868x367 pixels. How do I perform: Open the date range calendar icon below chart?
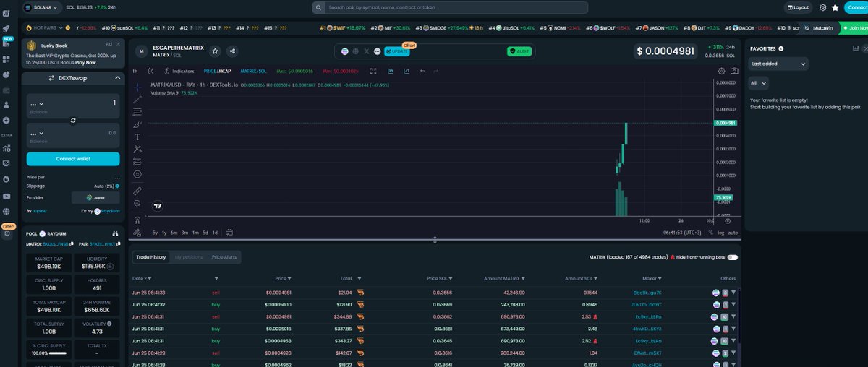229,233
